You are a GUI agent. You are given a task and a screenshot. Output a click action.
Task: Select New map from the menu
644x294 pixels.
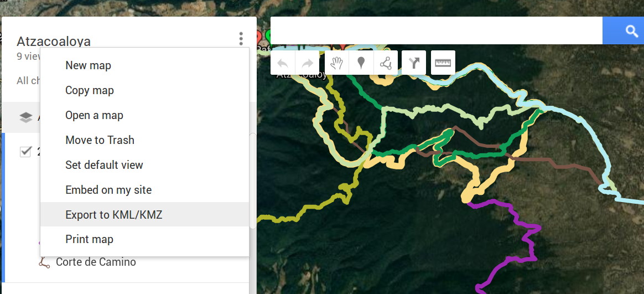click(88, 65)
